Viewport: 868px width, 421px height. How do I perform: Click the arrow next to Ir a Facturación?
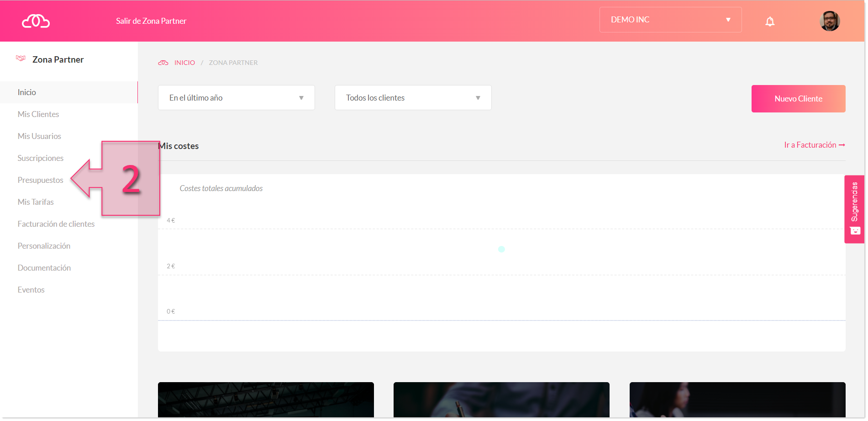(842, 145)
